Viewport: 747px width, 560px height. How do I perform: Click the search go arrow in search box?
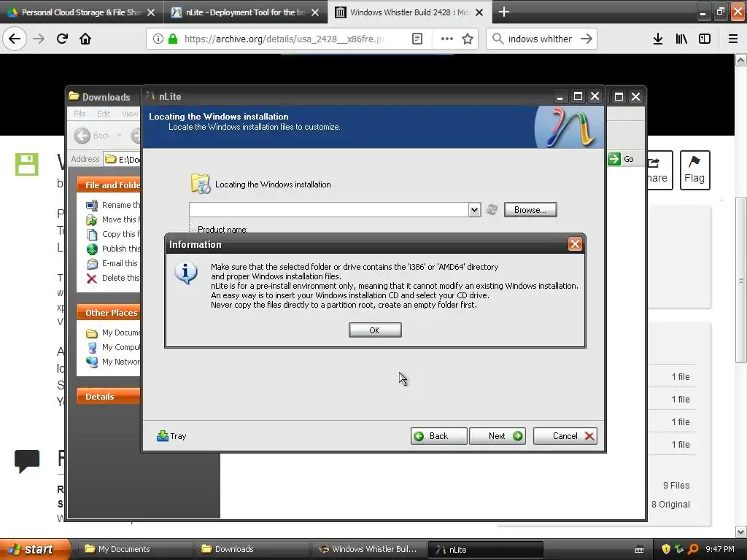[x=587, y=39]
